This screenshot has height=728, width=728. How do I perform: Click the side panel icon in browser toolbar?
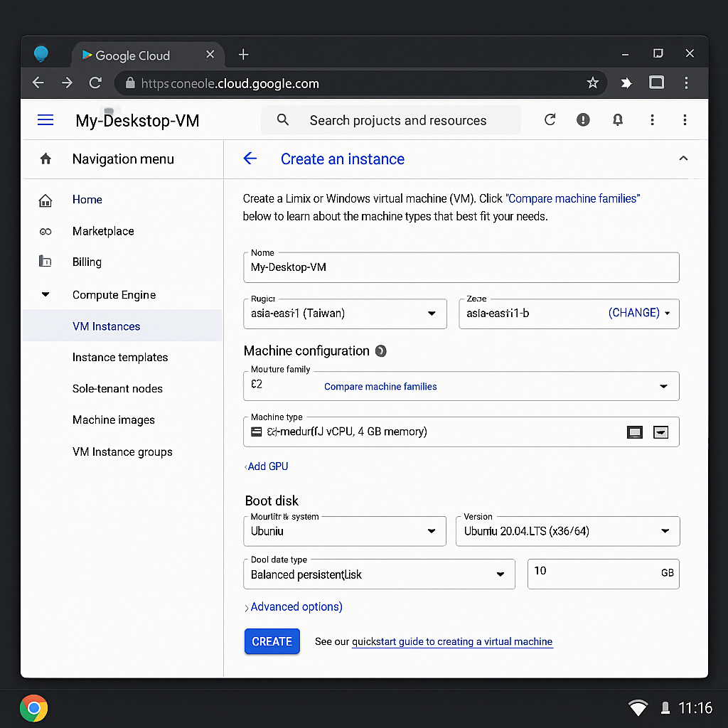coord(656,82)
